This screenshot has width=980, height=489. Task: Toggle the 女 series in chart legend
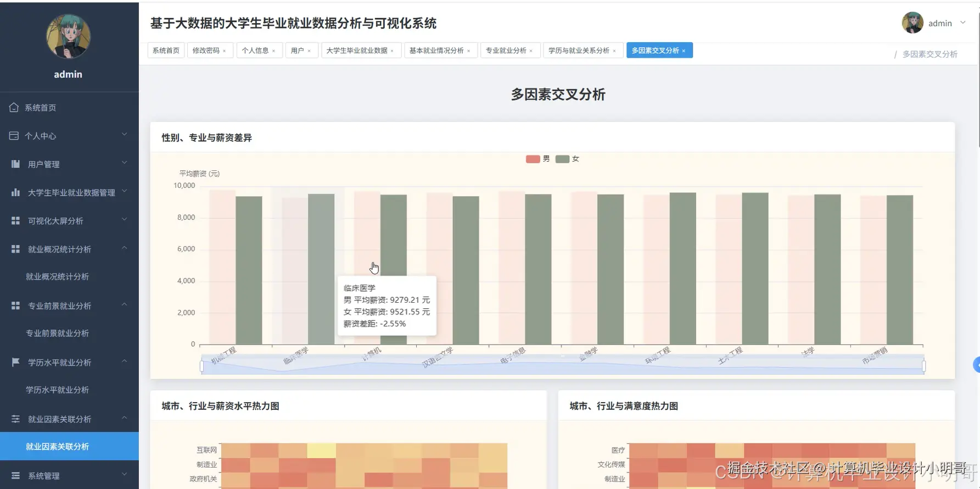(x=567, y=159)
